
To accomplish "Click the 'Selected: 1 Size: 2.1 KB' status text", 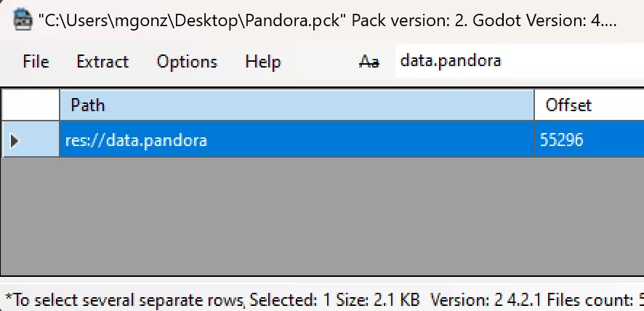I will pyautogui.click(x=335, y=300).
